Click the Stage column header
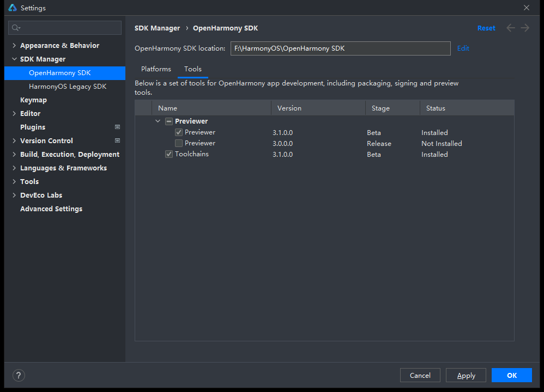The width and height of the screenshot is (544, 392). 392,108
